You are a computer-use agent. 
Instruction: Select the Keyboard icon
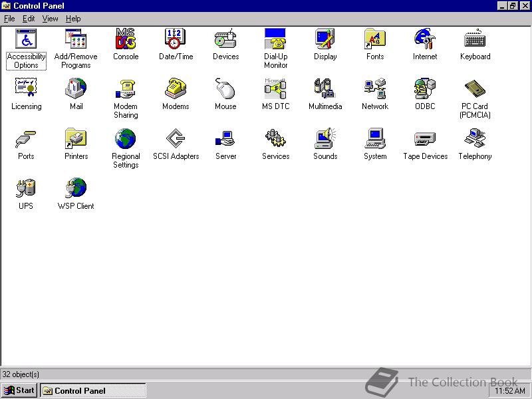coord(475,39)
